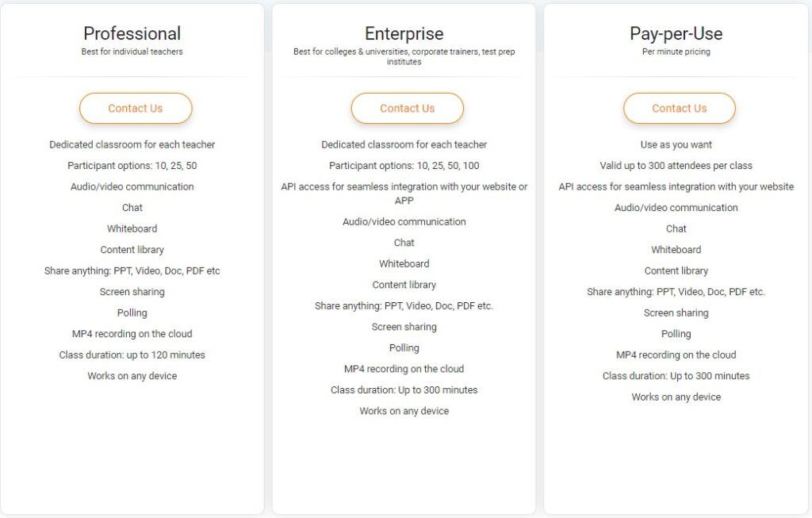Click 'Per minute pricing' subtitle
Image resolution: width=812 pixels, height=518 pixels.
coord(676,52)
